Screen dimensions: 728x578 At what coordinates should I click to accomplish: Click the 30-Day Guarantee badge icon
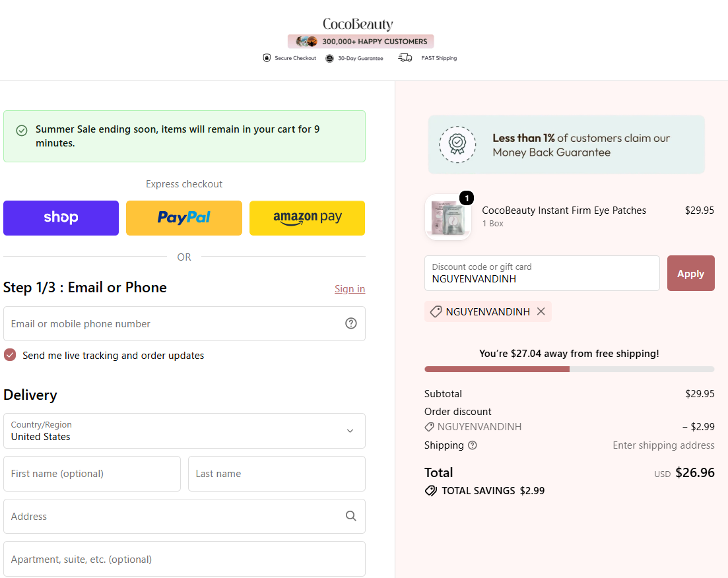[x=329, y=59]
